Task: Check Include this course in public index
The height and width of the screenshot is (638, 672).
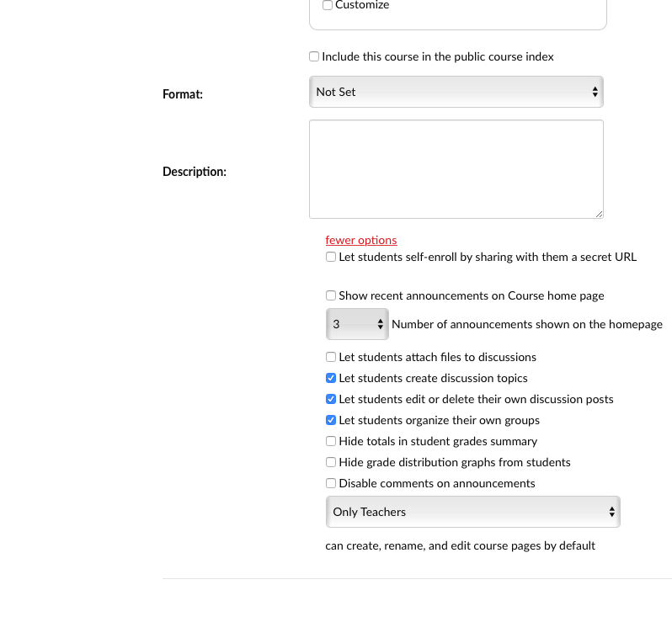Action: (314, 56)
